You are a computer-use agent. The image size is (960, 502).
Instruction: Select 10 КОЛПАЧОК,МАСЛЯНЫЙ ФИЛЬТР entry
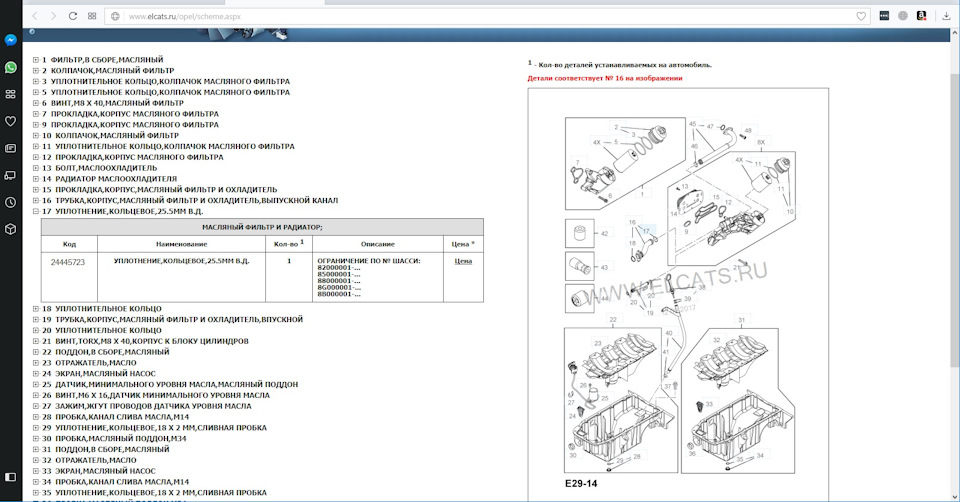point(110,135)
